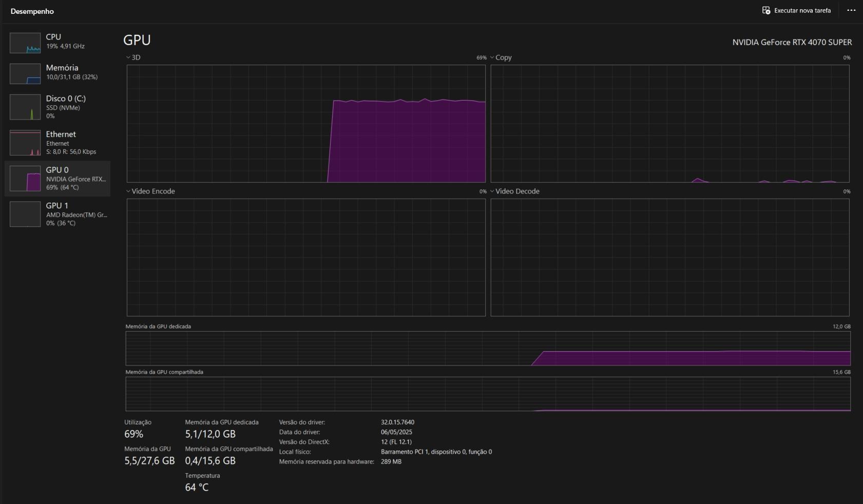Click the Utilização 69% value
Screen dimensions: 863x504
coord(133,434)
